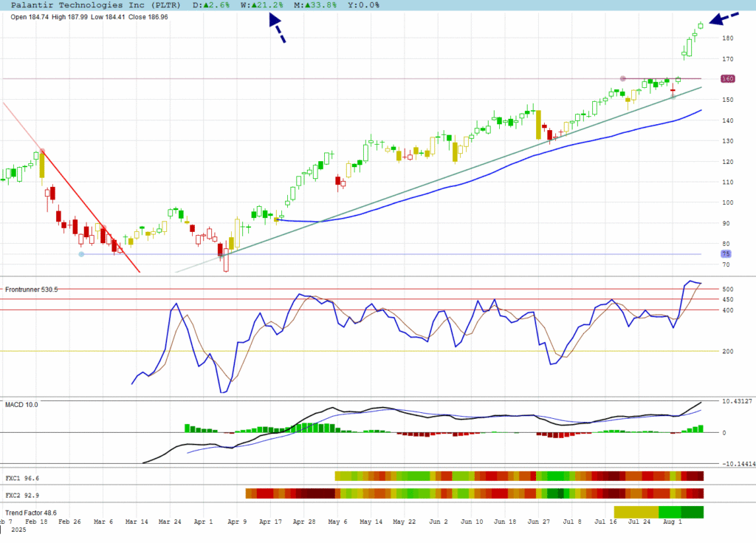Click the Apr 28 date label
Screen dimensions: 756x543
[304, 522]
